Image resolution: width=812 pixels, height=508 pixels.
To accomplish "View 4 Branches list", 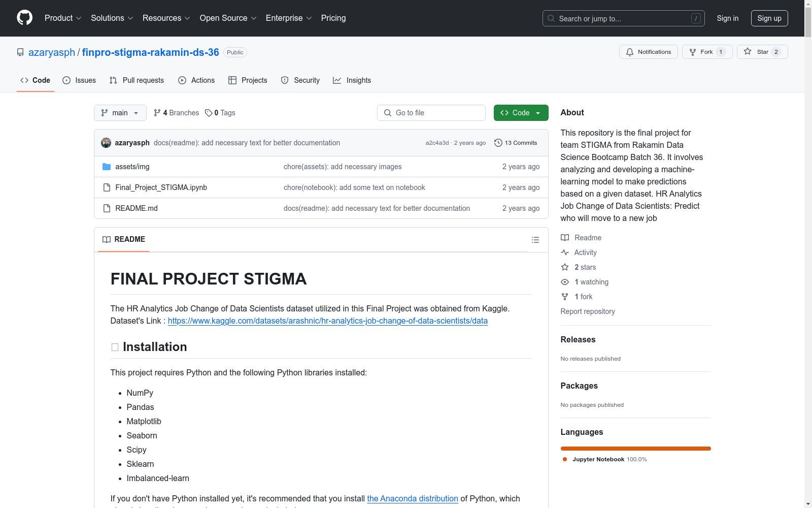I will coord(176,113).
